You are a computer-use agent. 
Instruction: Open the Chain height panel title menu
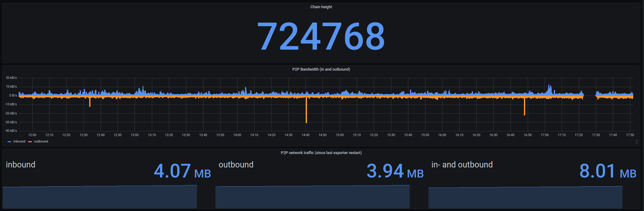[x=321, y=7]
